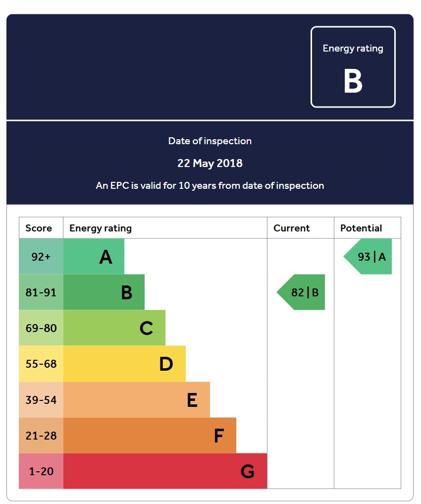Click the 69-80 score cell
This screenshot has width=421, height=504.
click(x=41, y=328)
